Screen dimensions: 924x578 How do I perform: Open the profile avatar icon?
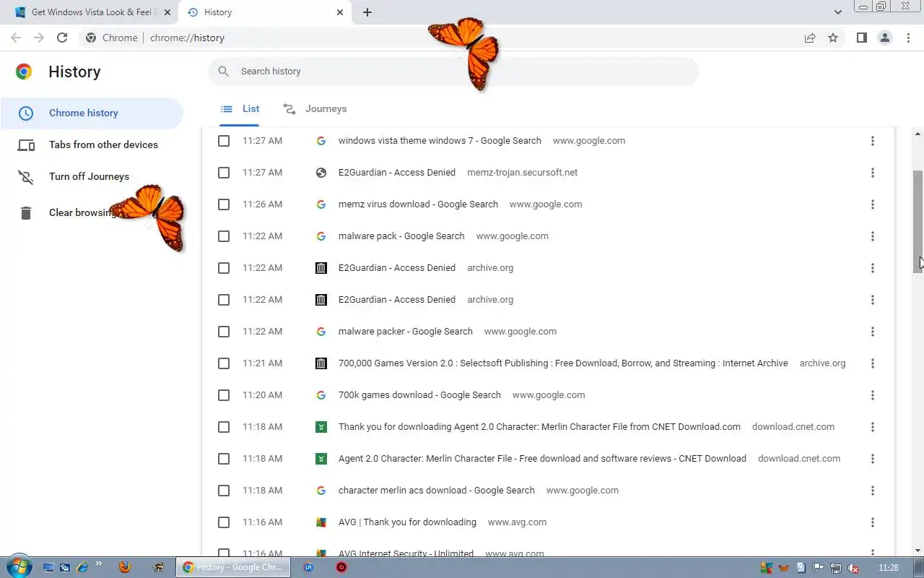click(x=885, y=38)
